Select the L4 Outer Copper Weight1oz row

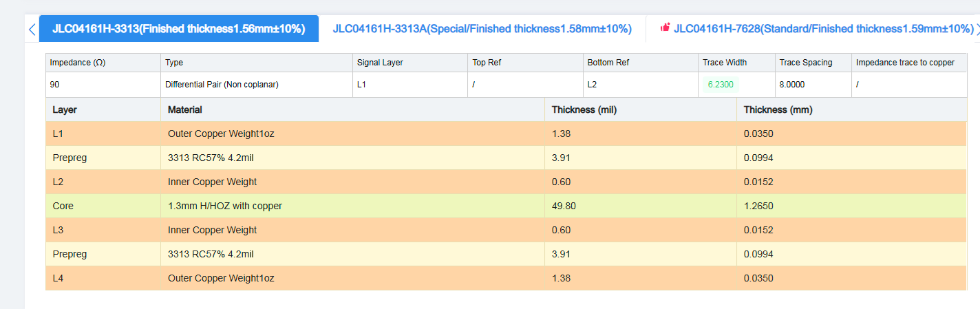click(506, 278)
